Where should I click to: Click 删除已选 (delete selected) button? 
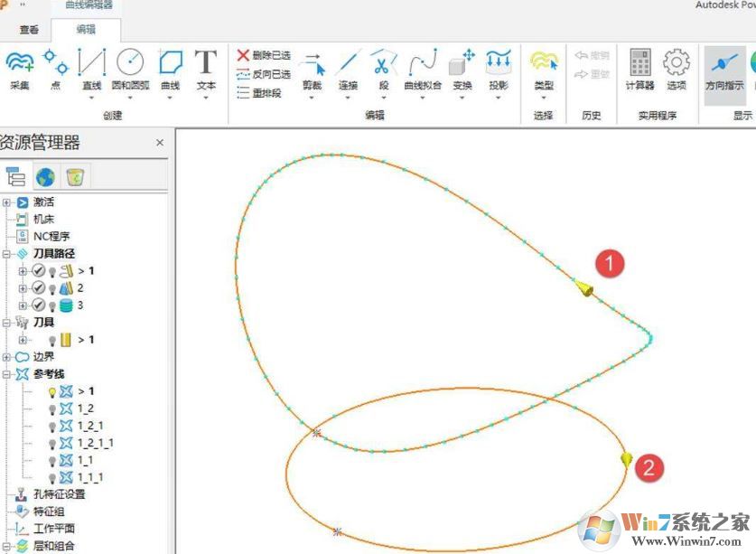(264, 55)
